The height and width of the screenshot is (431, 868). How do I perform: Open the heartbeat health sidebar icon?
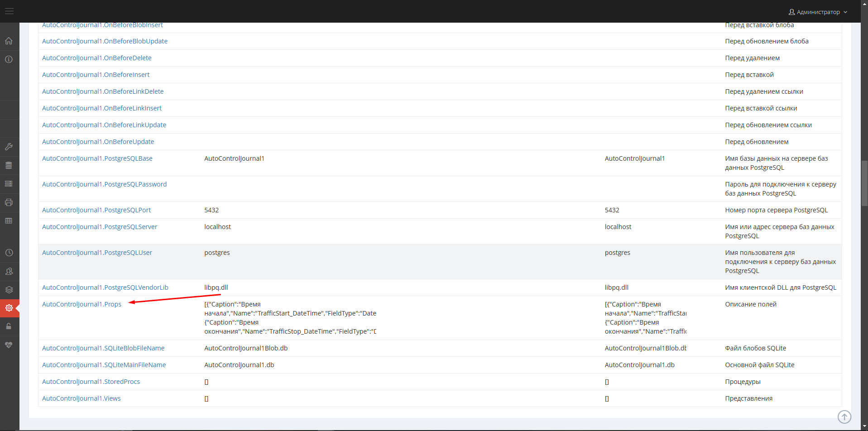pos(9,345)
